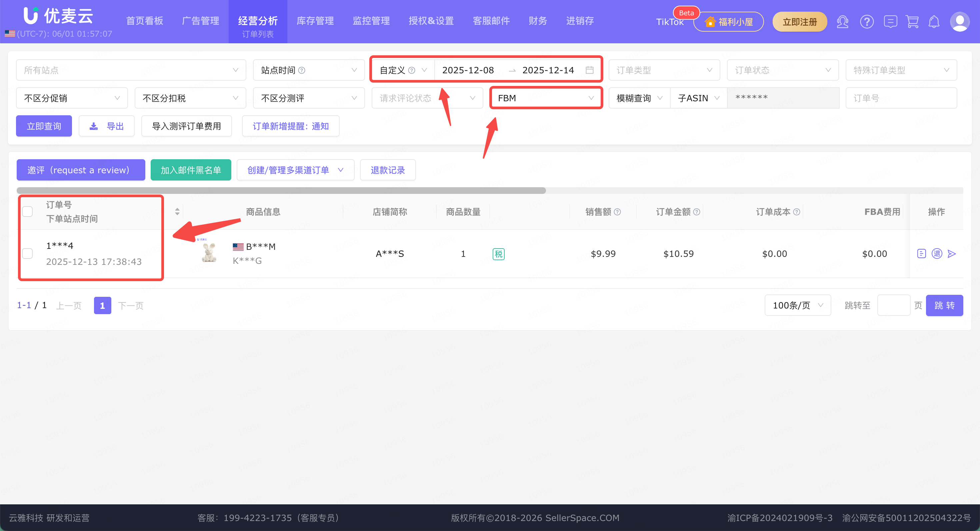Click the 导出 export button

pyautogui.click(x=107, y=126)
